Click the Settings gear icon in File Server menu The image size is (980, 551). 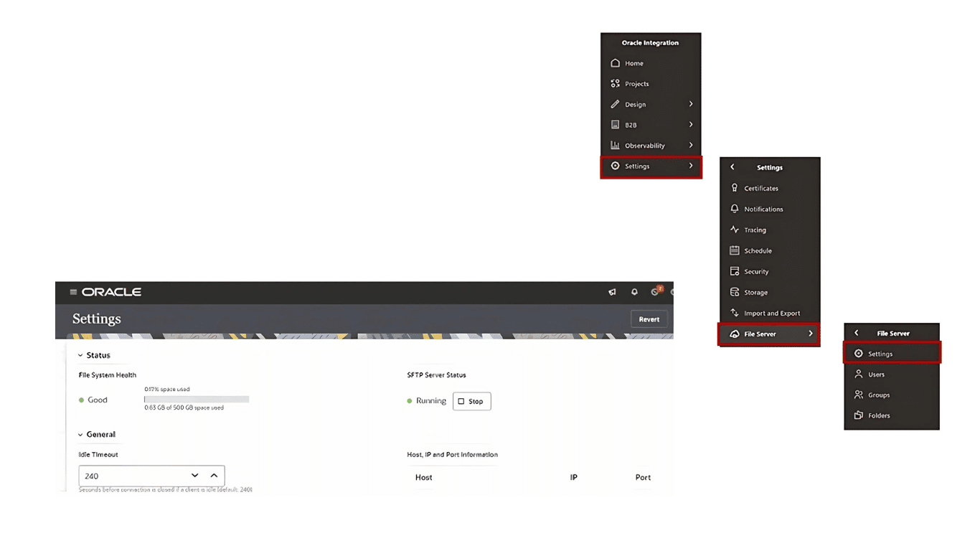click(858, 354)
